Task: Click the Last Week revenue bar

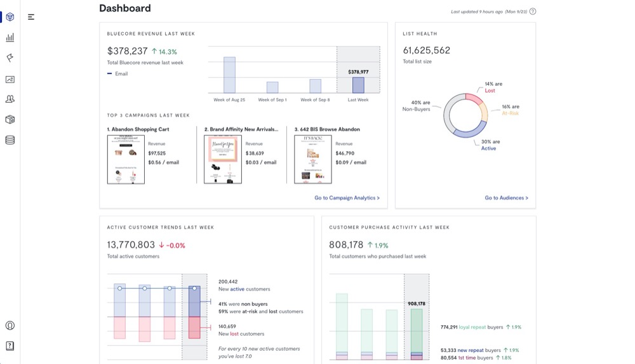Action: click(358, 85)
